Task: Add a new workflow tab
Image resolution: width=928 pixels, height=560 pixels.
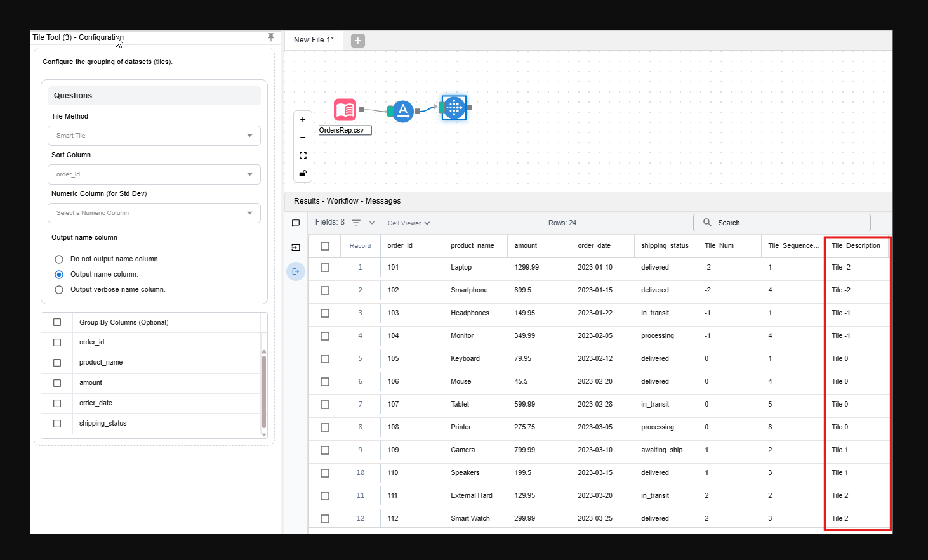Action: coord(358,41)
